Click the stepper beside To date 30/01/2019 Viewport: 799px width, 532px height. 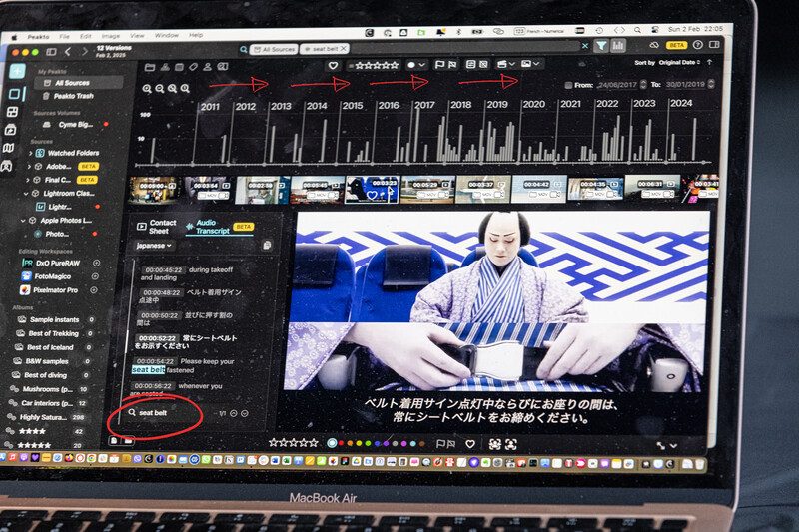pos(711,84)
